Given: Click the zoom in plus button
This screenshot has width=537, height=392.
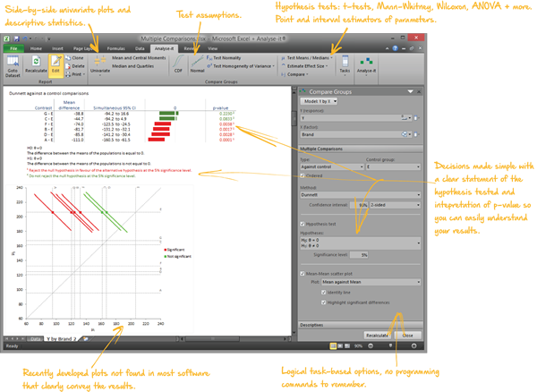Looking at the screenshot, I should [x=413, y=346].
